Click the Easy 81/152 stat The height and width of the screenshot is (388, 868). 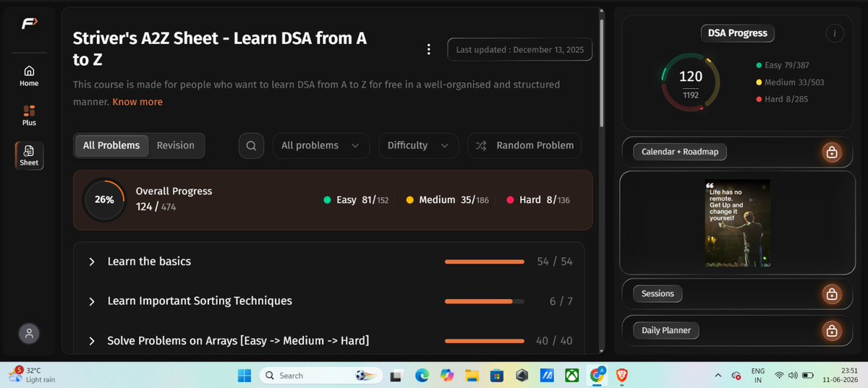[x=356, y=200]
